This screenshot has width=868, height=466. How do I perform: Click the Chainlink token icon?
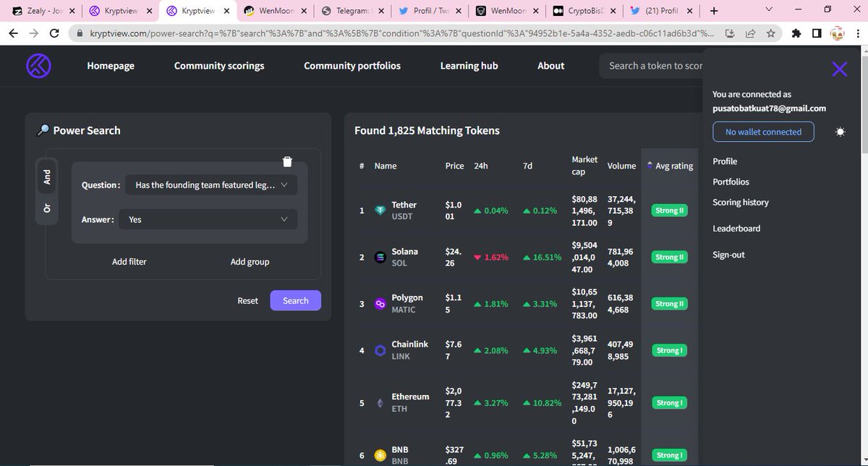click(380, 350)
